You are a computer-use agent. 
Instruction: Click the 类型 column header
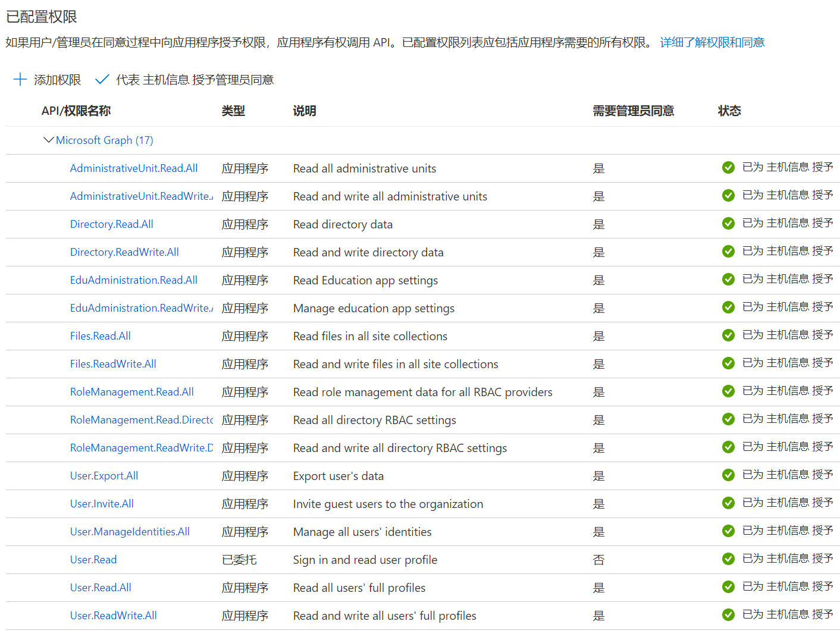coord(233,111)
